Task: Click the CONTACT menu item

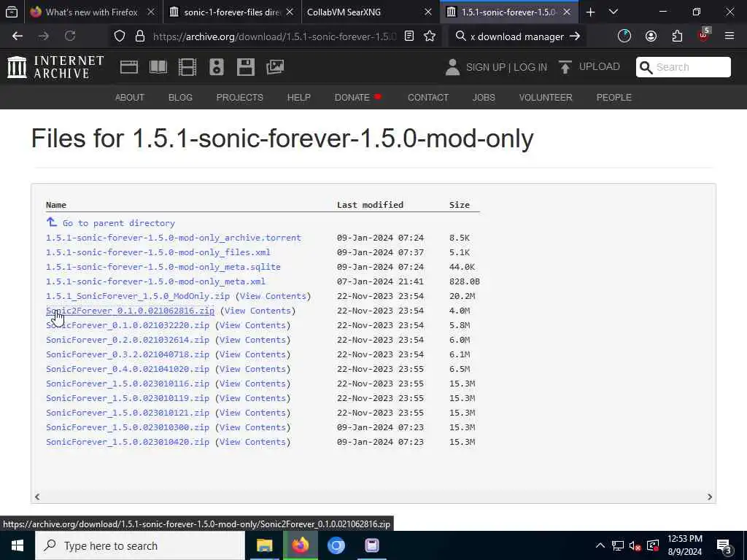Action: [427, 98]
